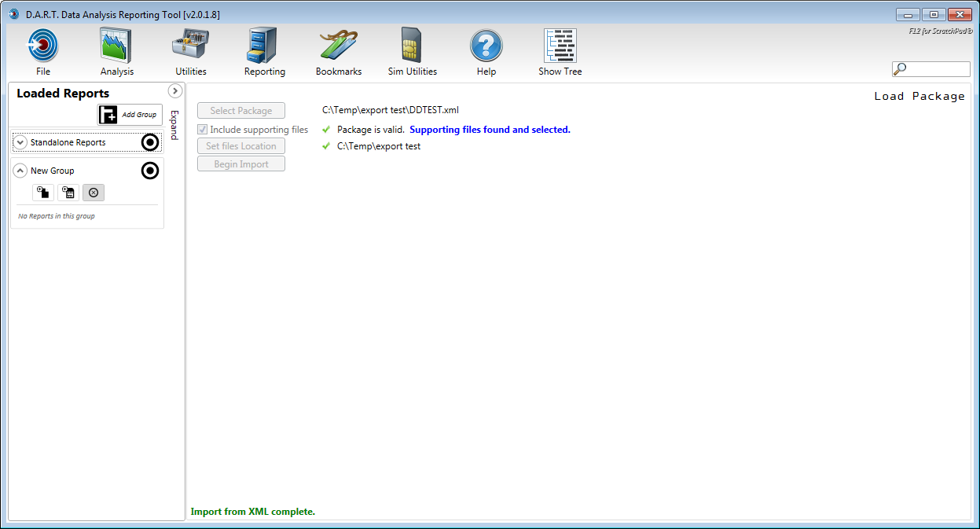Open the Bookmarks icon
The image size is (980, 529).
339,46
